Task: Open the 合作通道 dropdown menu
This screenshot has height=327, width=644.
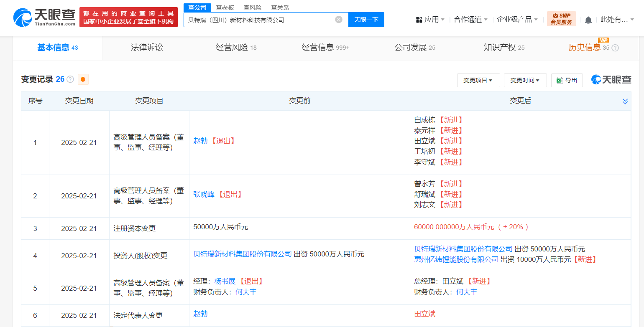Action: click(x=470, y=20)
